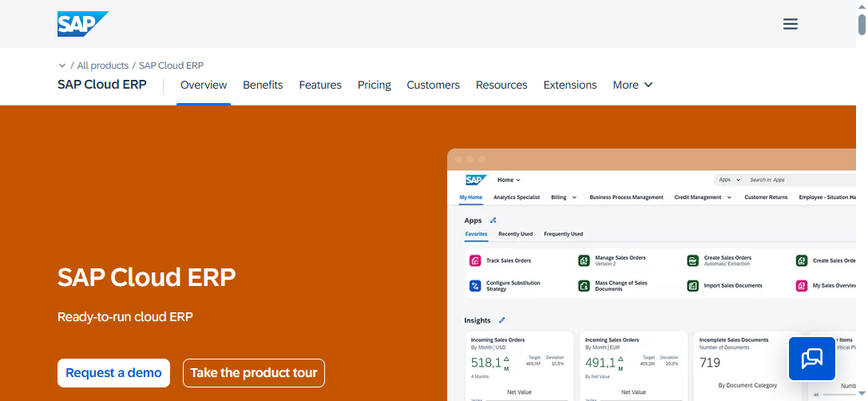
Task: Click the 491,1 net value figure
Action: (x=600, y=363)
